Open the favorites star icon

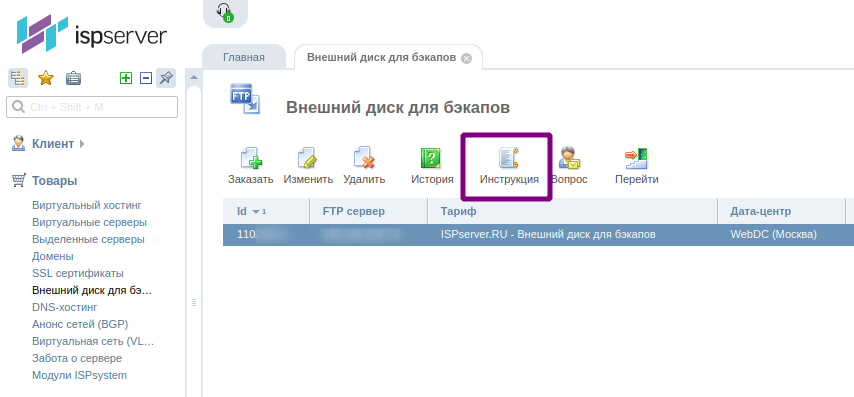coord(46,78)
